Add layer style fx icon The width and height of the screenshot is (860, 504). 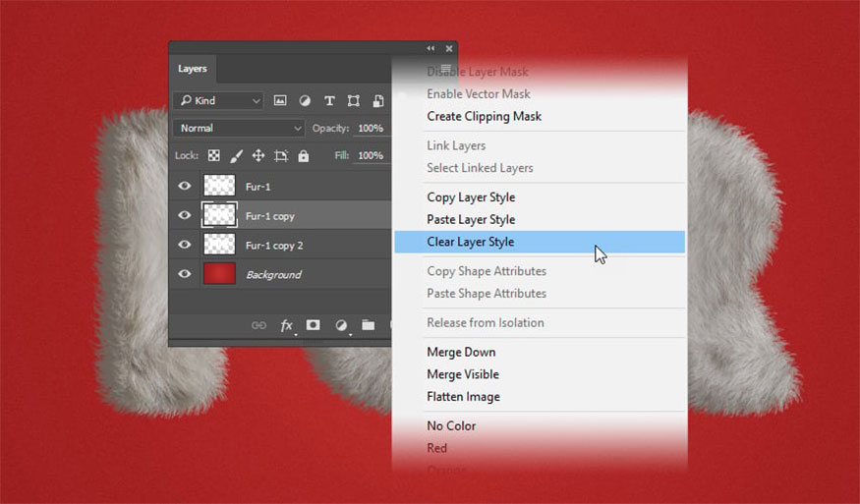pyautogui.click(x=286, y=325)
